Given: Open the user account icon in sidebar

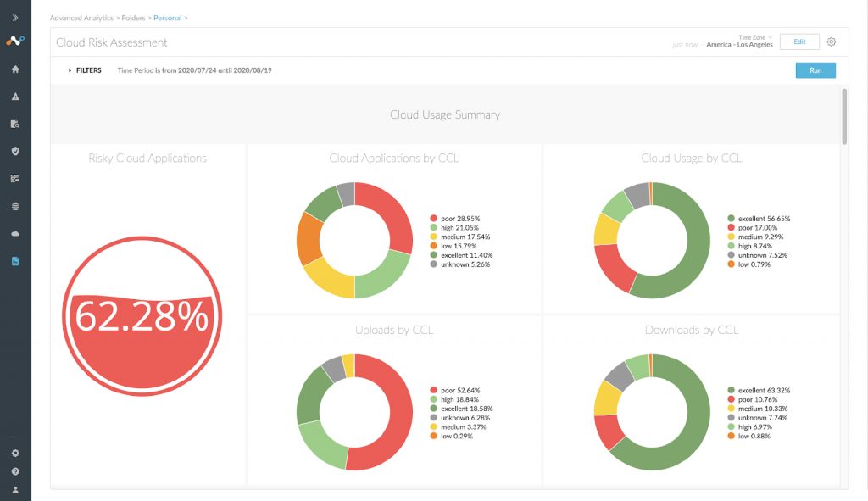Looking at the screenshot, I should 15,490.
